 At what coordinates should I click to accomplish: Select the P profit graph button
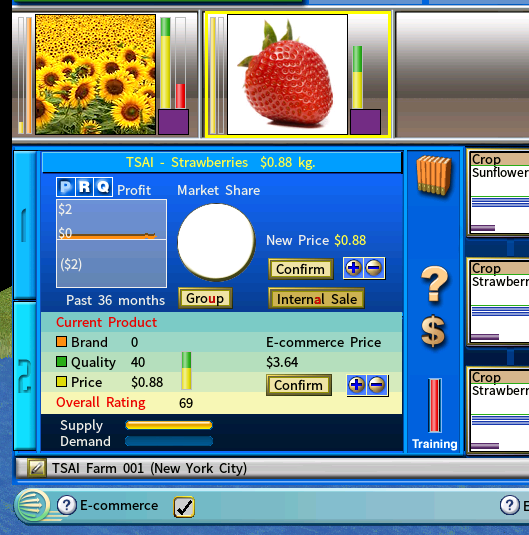pos(66,187)
